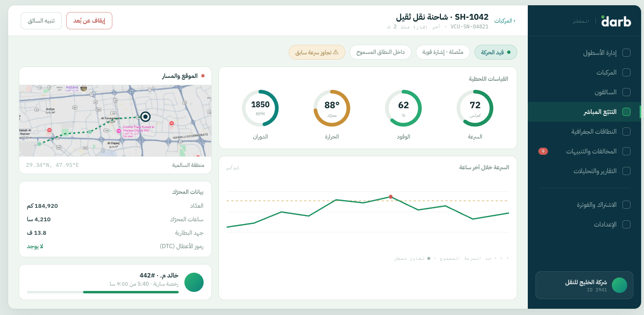Click إيقاف عن بُعد button
Screen dimensions: 644x315
point(89,21)
